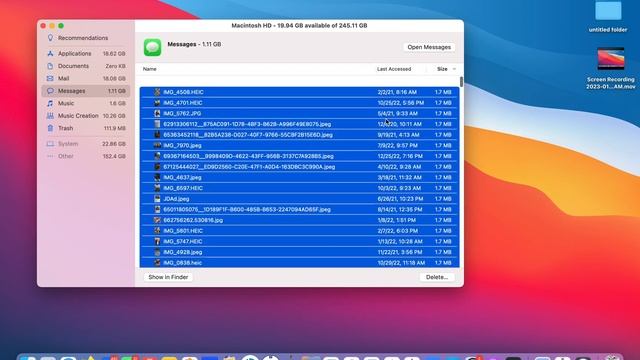The image size is (640, 360).
Task: Click thumbnail of IMG_5747.HEIC
Action: click(x=157, y=241)
